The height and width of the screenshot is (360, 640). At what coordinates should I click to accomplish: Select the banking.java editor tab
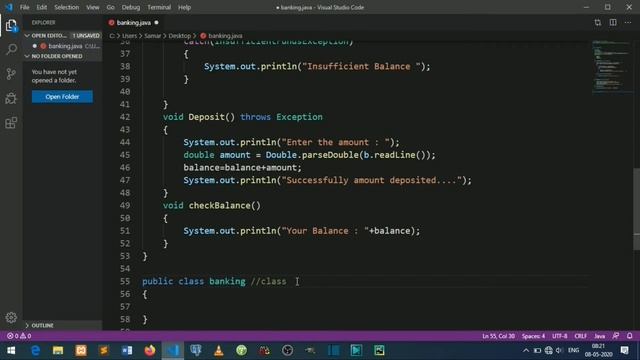tap(133, 22)
